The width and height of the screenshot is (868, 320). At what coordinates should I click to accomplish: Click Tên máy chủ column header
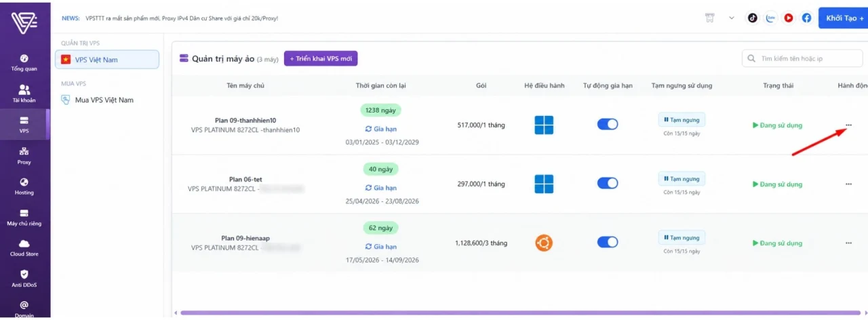coord(245,86)
